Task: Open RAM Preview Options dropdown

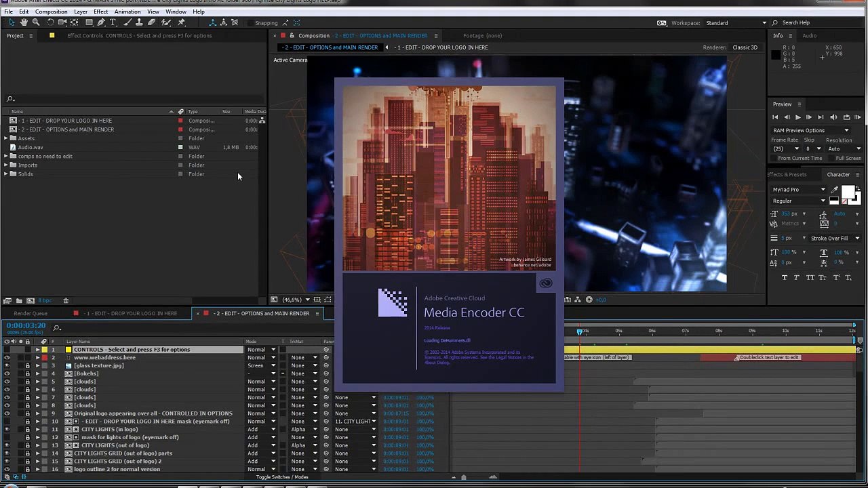Action: coord(810,130)
